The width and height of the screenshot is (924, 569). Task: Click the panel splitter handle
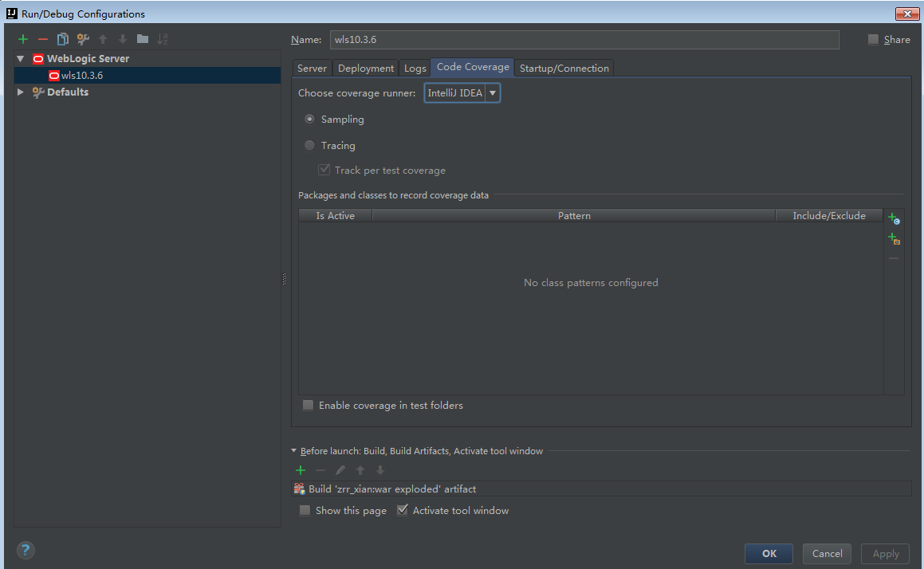[x=284, y=279]
